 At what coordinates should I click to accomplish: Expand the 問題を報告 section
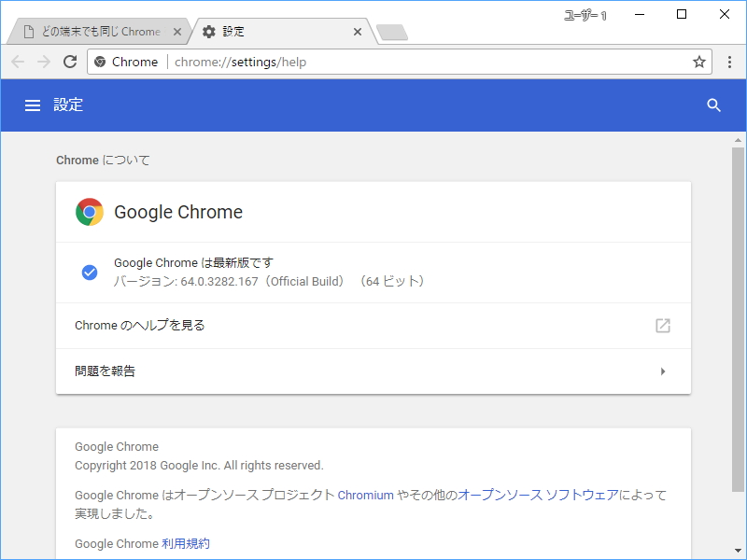click(x=663, y=371)
